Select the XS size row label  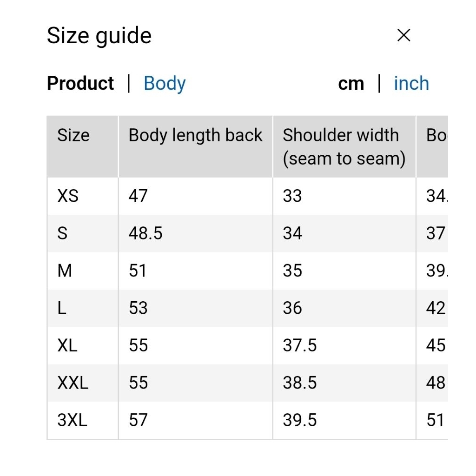pyautogui.click(x=68, y=196)
